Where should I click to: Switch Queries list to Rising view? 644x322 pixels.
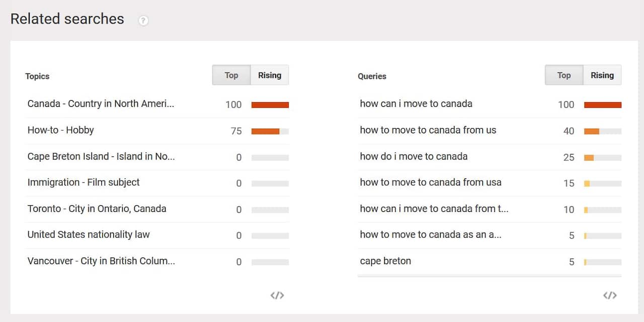coord(602,75)
